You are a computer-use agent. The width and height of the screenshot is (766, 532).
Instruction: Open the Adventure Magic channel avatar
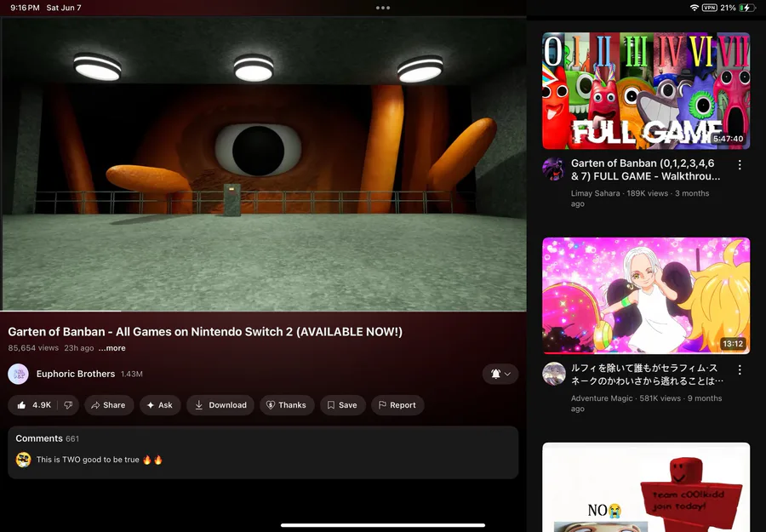553,374
